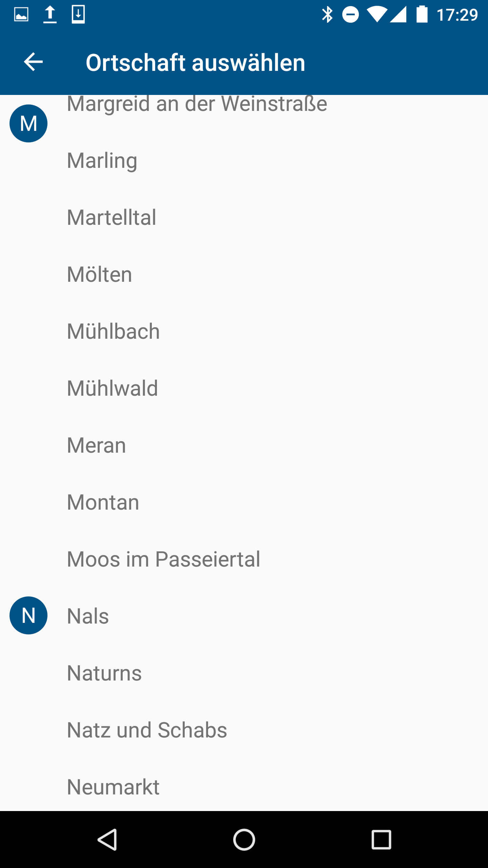Tap the back arrow in header
This screenshot has height=868, width=488.
coord(33,62)
